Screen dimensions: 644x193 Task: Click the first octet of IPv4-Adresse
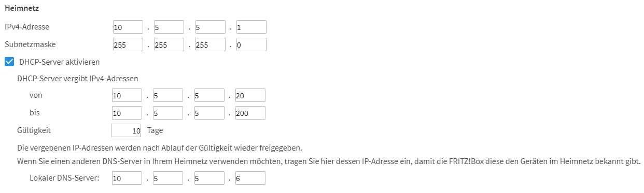[128, 27]
